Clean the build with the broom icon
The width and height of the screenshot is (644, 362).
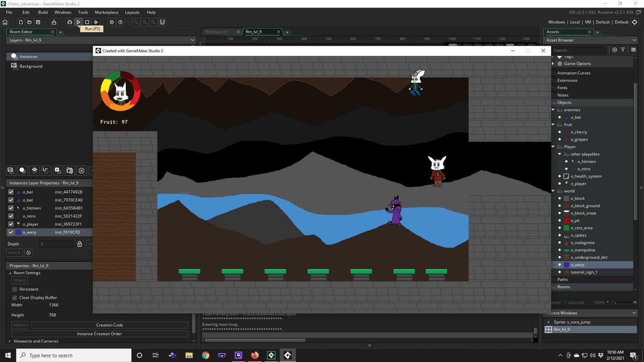click(96, 22)
